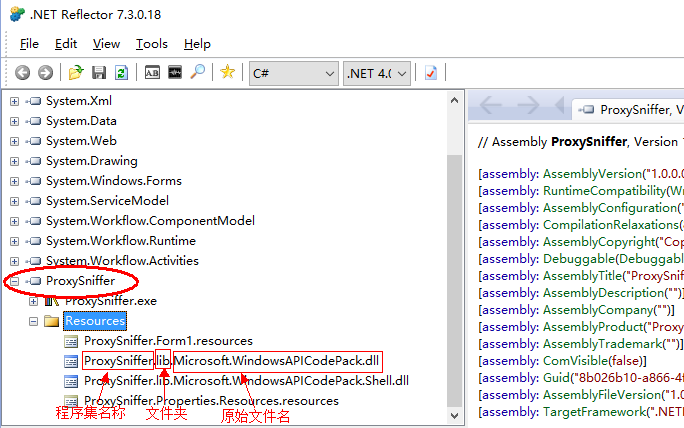Image resolution: width=684 pixels, height=428 pixels.
Task: Expand the System.Data node
Action: (14, 121)
